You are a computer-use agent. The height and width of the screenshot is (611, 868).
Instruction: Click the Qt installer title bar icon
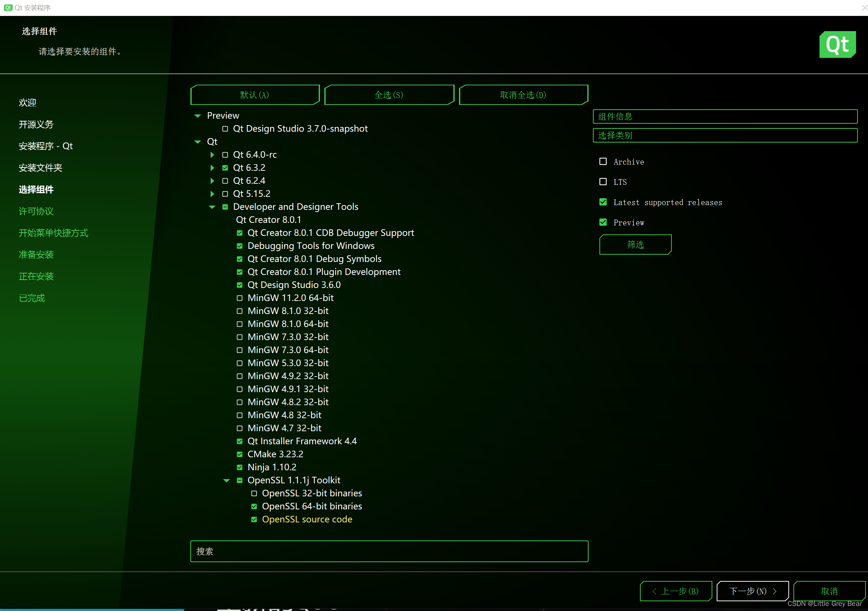coord(8,8)
